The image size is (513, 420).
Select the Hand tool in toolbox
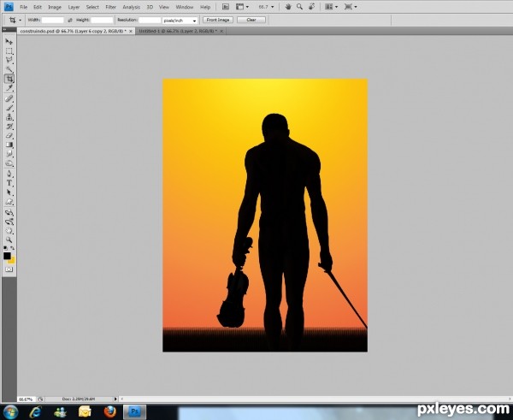(9, 231)
